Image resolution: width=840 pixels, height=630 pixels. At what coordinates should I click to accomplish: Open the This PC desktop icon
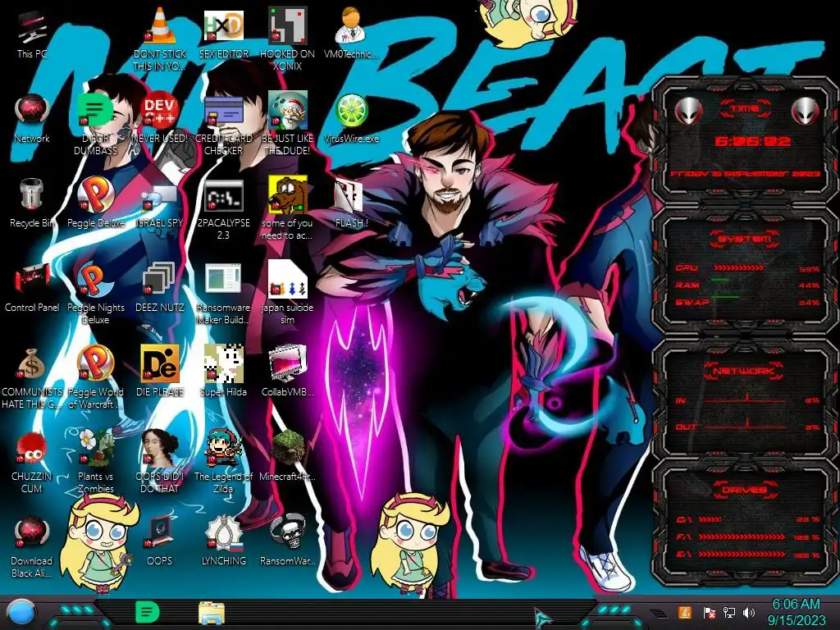click(32, 33)
